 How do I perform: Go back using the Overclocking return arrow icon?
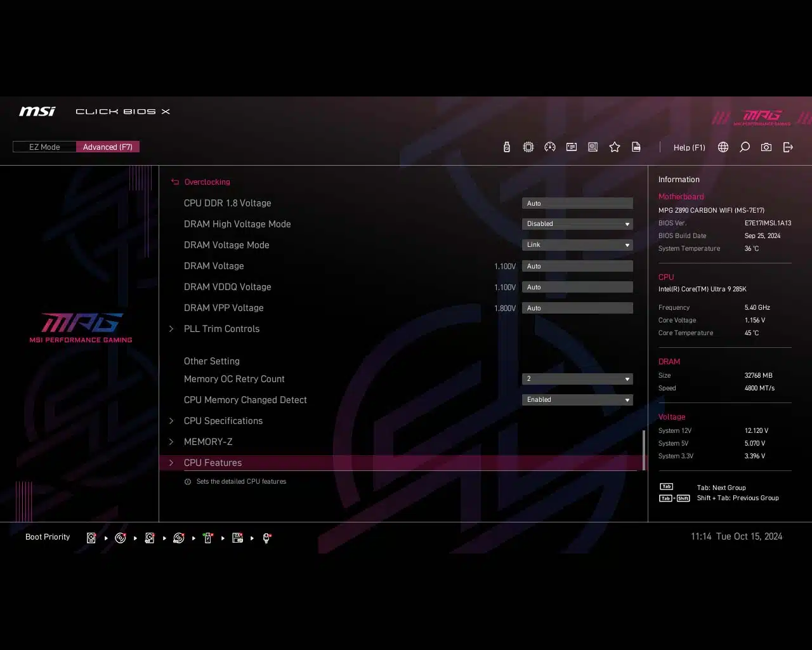[x=175, y=182]
